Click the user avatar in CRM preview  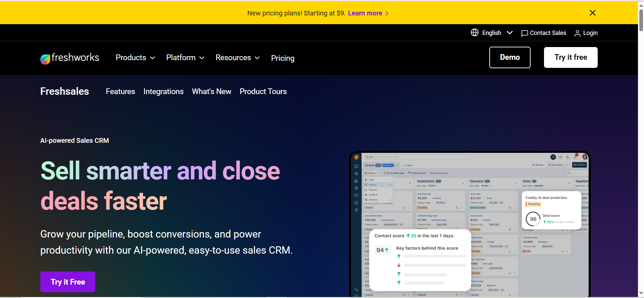[x=585, y=157]
